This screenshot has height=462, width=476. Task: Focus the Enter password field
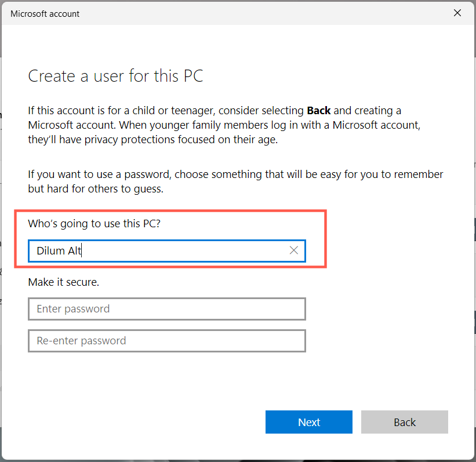[166, 309]
